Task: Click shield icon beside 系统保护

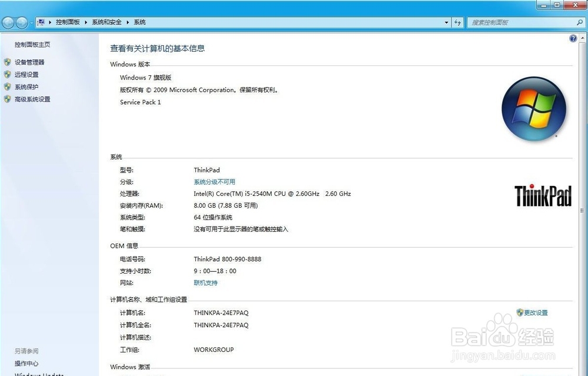Action: 8,86
